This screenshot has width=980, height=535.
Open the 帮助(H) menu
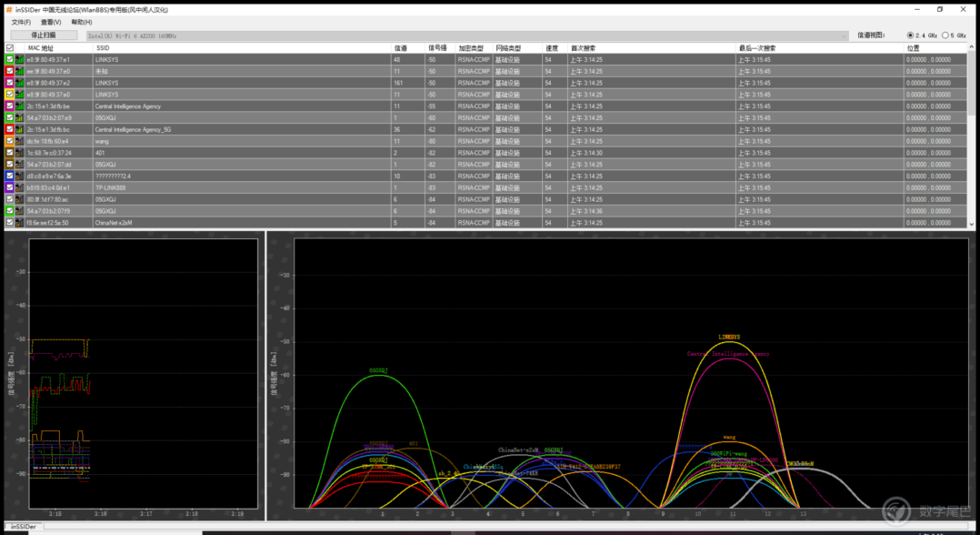81,22
